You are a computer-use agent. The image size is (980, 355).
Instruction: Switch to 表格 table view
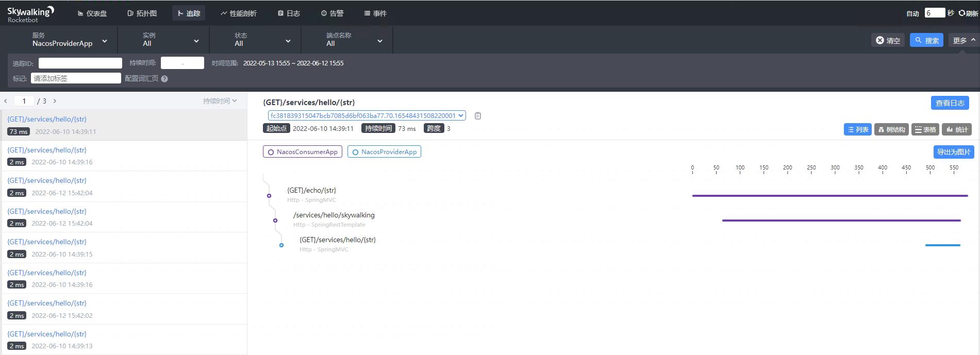[925, 129]
